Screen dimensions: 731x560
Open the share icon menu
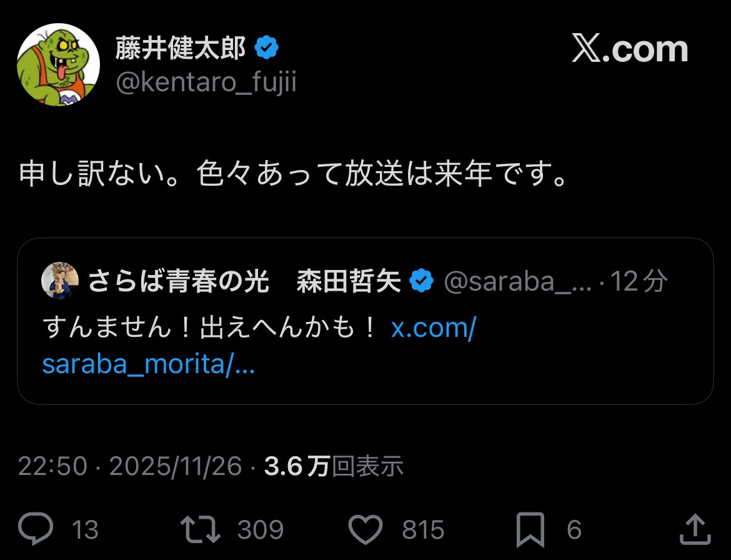[x=694, y=529]
